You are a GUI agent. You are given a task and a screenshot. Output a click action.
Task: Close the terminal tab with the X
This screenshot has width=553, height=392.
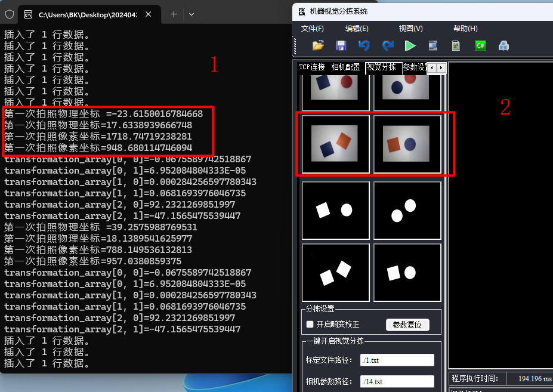pos(149,14)
